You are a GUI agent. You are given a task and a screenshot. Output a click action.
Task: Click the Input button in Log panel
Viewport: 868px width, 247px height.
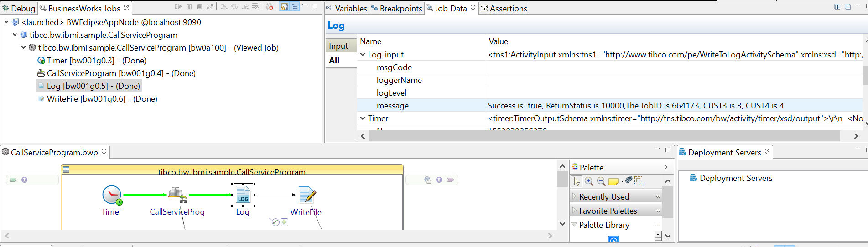[x=341, y=46]
